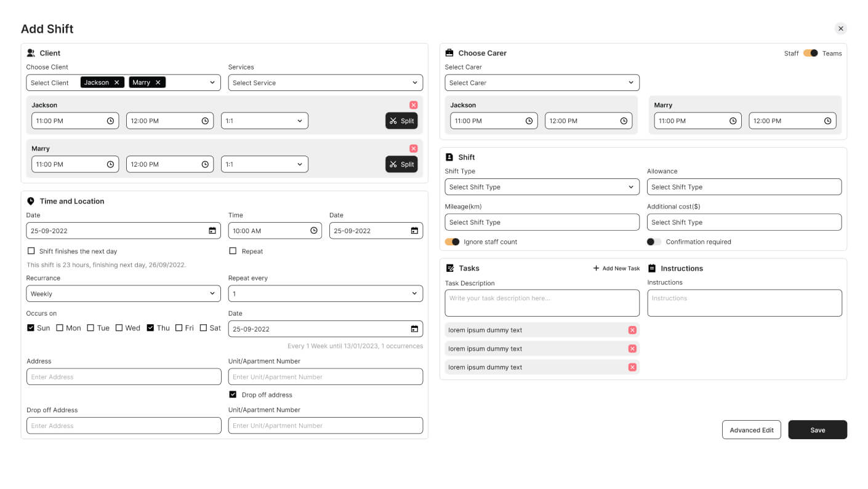Click Split button for Marry
The height and width of the screenshot is (489, 868).
tap(401, 164)
